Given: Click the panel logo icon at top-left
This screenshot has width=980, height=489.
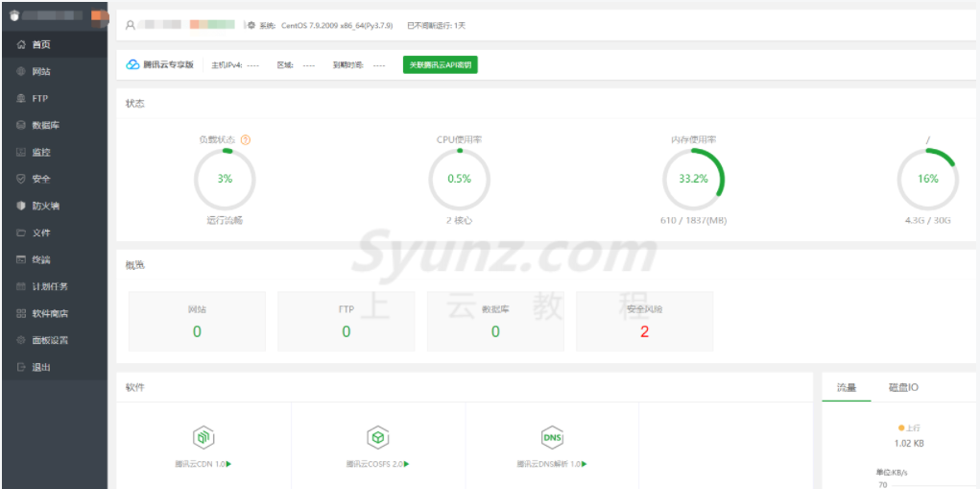Looking at the screenshot, I should (13, 15).
